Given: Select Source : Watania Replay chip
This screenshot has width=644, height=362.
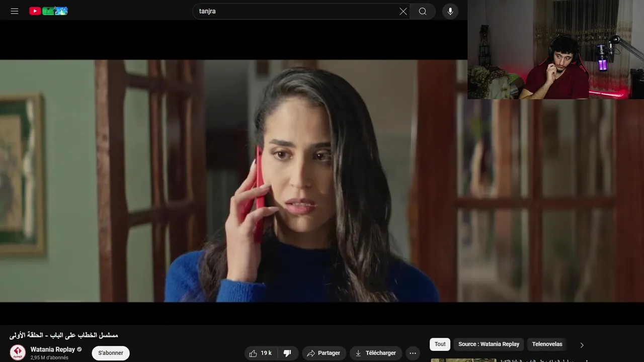Looking at the screenshot, I should click(489, 344).
